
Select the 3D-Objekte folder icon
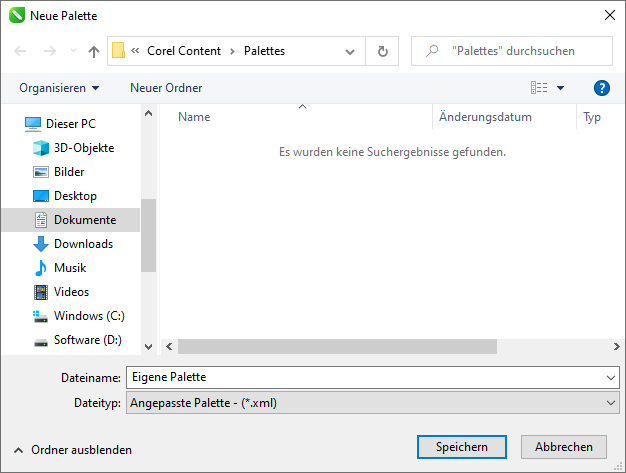tap(41, 148)
